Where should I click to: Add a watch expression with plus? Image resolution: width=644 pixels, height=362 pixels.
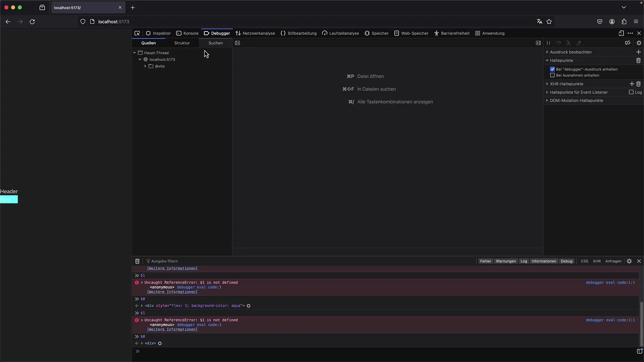(638, 52)
